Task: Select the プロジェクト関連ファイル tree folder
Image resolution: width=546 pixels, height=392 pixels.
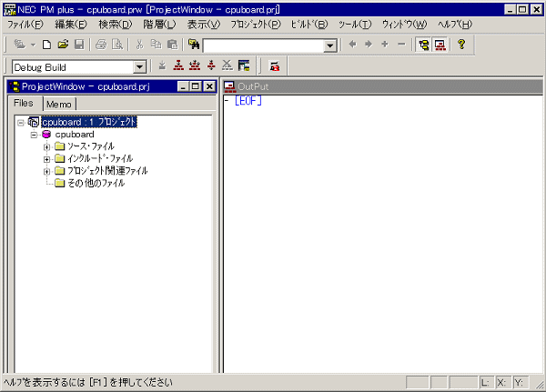Action: [x=107, y=171]
